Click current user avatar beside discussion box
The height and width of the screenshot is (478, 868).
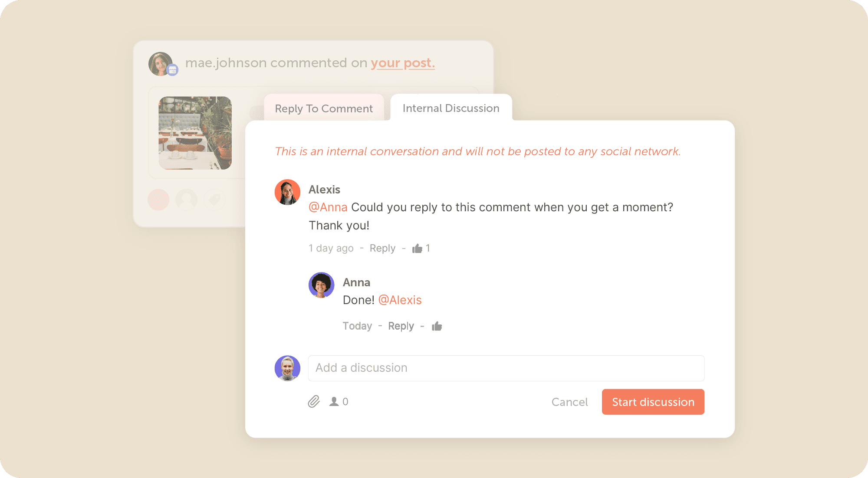point(287,368)
